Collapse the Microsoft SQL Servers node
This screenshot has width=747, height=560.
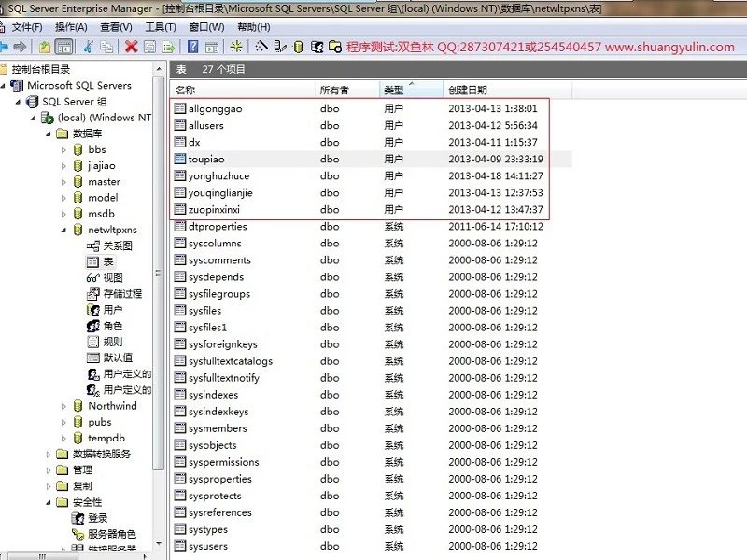[3, 86]
